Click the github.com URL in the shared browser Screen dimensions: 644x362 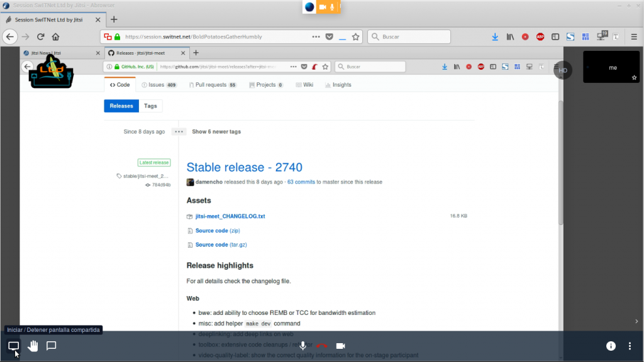click(x=218, y=67)
